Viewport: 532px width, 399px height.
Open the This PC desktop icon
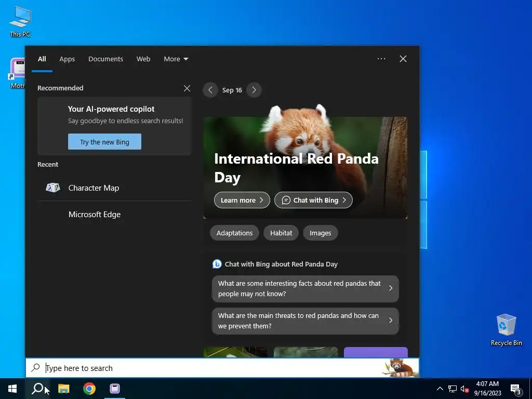point(20,22)
